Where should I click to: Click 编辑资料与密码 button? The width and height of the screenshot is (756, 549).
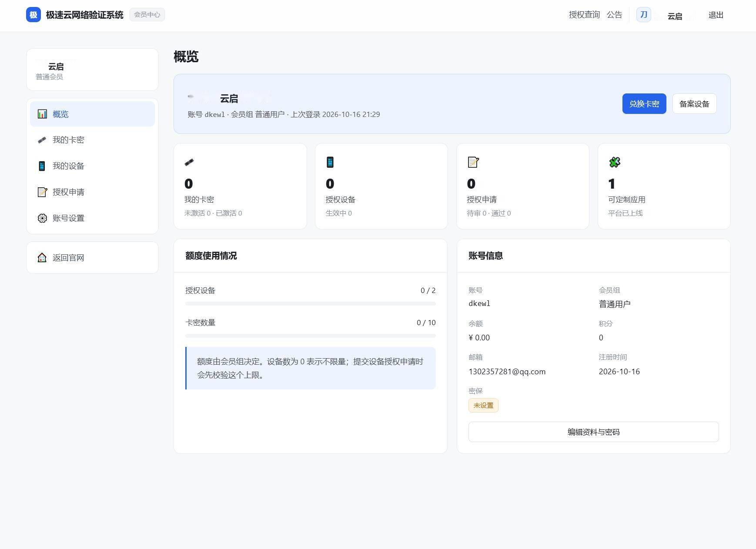(x=593, y=432)
